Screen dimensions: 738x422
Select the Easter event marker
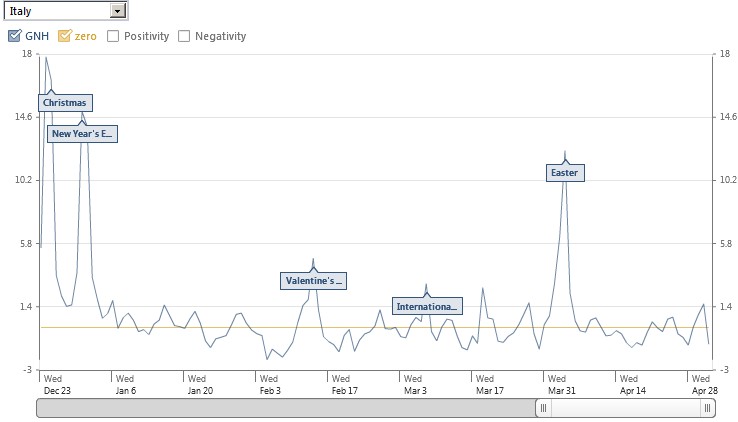pyautogui.click(x=565, y=173)
